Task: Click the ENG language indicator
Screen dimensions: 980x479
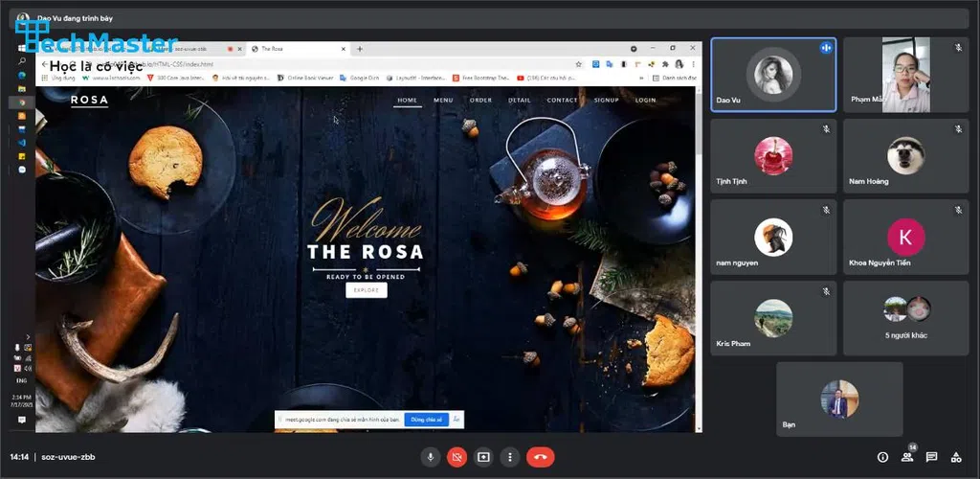Action: pos(22,379)
